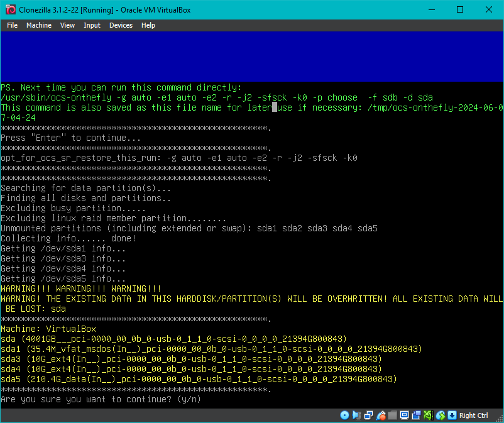504x423 pixels.
Task: Open the USB devices status icon
Action: coord(380,415)
